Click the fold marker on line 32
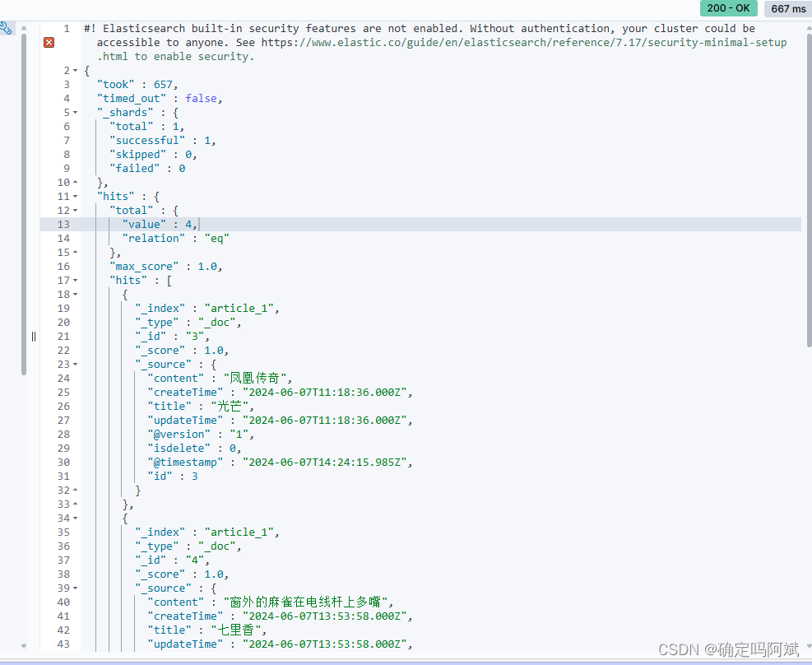Screen dimensions: 812x665 pos(76,490)
